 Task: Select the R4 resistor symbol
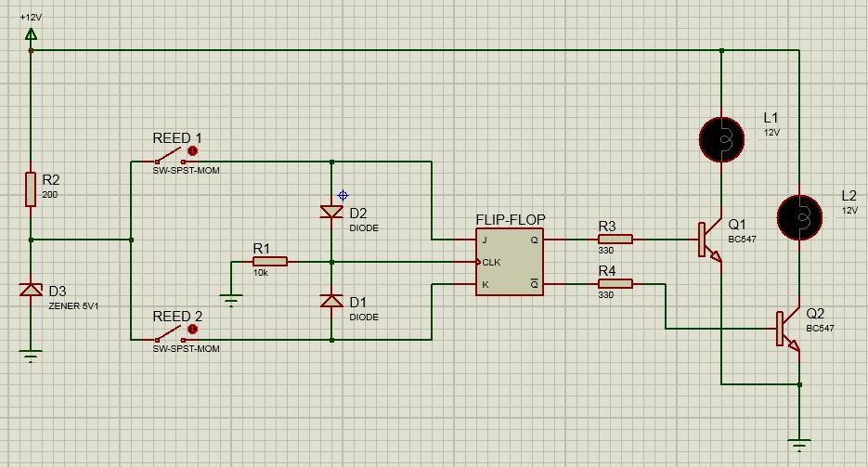[x=615, y=284]
